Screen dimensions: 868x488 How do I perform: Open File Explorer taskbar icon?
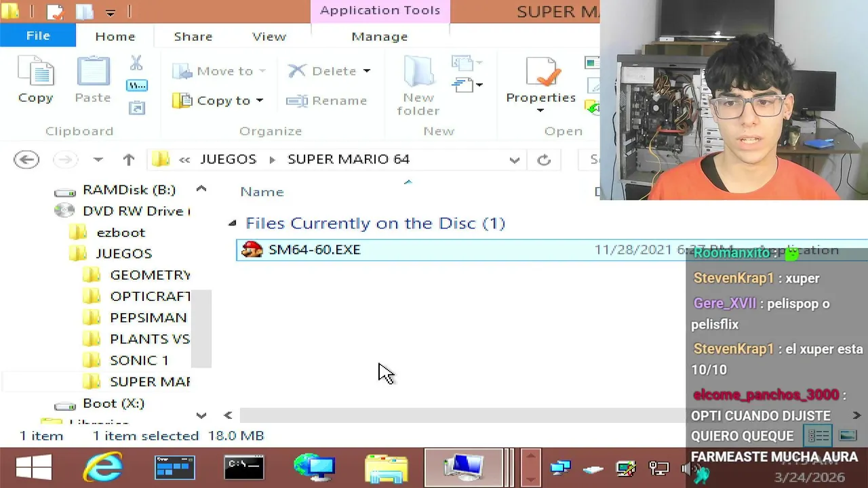point(387,468)
